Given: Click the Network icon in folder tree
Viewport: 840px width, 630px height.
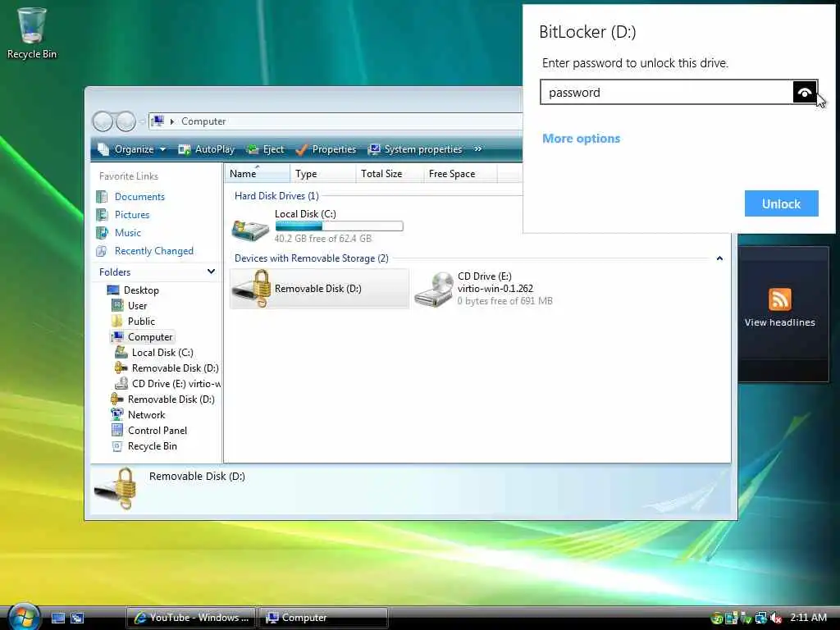Looking at the screenshot, I should click(x=116, y=414).
